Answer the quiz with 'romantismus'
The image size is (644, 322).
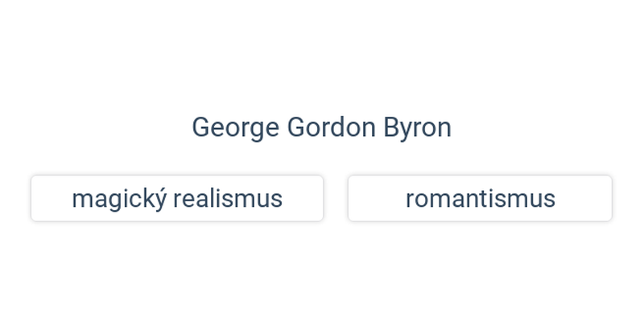click(x=480, y=198)
